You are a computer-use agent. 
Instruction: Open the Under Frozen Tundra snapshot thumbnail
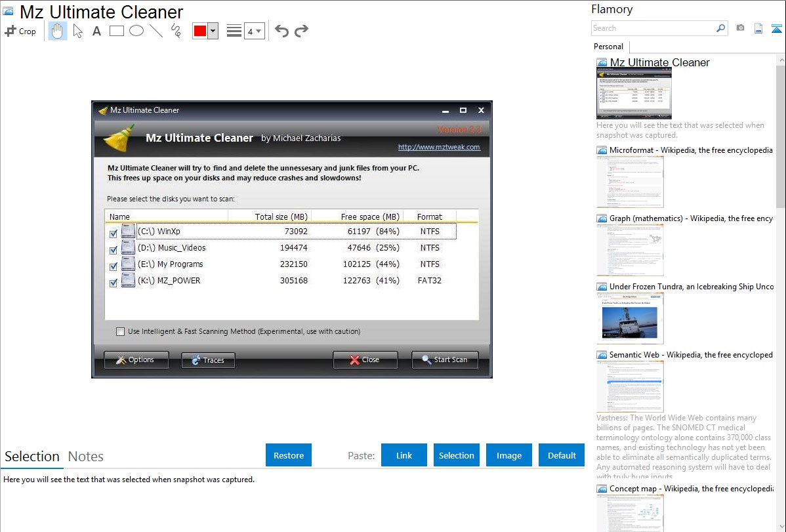pyautogui.click(x=630, y=318)
